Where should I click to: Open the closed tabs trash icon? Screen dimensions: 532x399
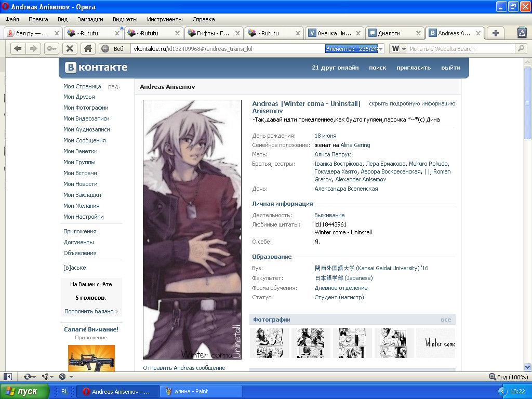[522, 33]
